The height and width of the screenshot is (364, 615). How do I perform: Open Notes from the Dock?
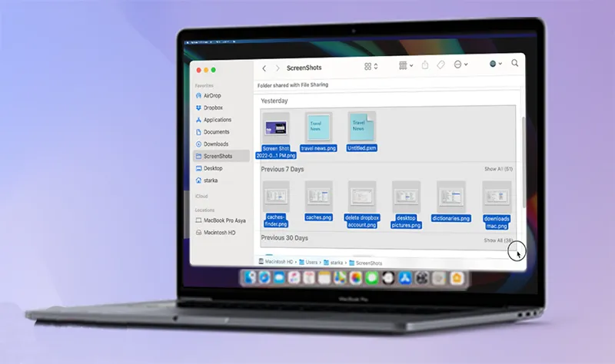[324, 278]
